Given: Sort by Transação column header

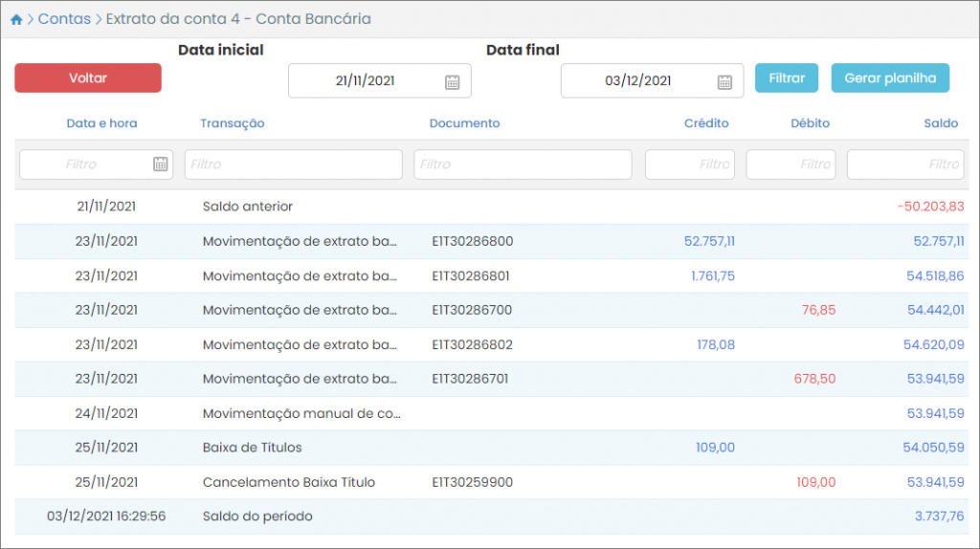Looking at the screenshot, I should [x=233, y=123].
